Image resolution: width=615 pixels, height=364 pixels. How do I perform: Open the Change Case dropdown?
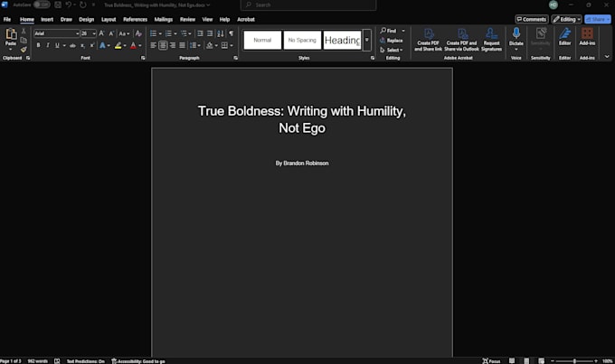(x=124, y=33)
